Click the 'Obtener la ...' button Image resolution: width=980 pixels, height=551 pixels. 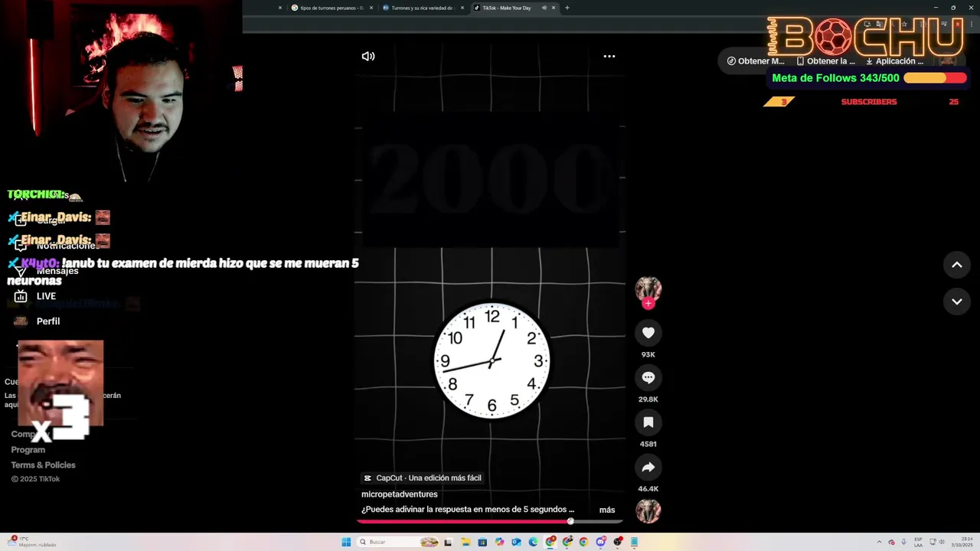point(825,61)
